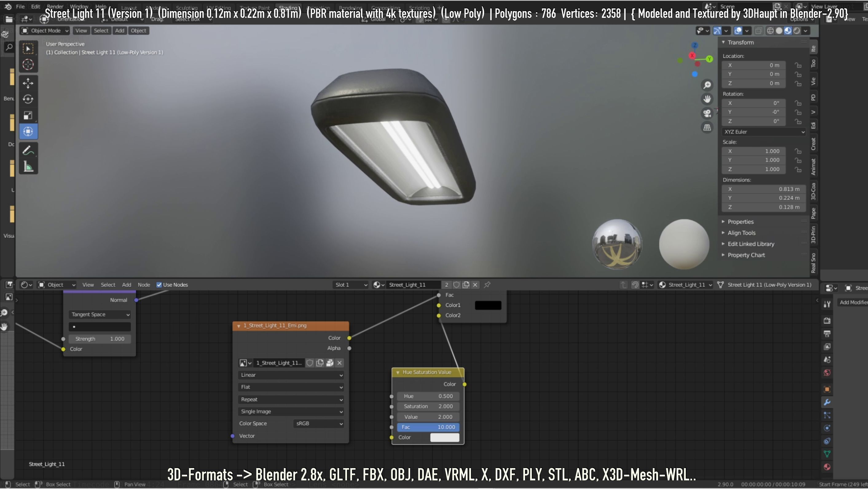Switch to Solid viewport shading
Viewport: 868px width, 489px height.
tap(779, 31)
